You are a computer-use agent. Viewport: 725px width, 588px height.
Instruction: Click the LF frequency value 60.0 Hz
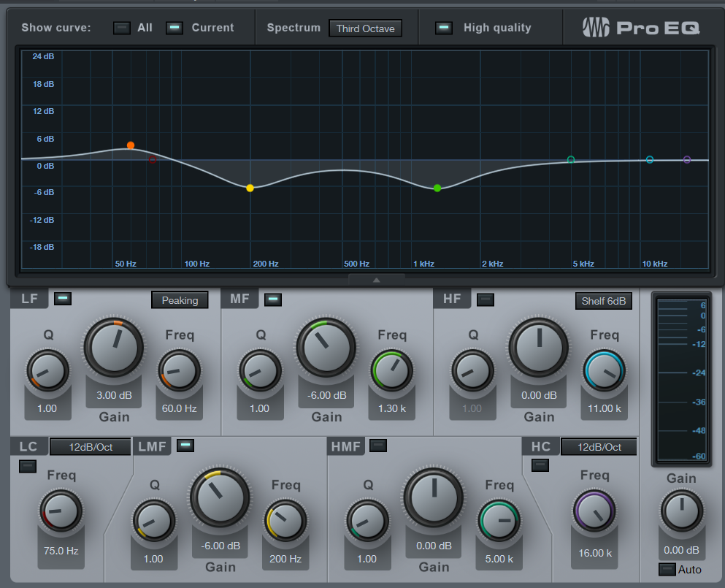tap(179, 408)
